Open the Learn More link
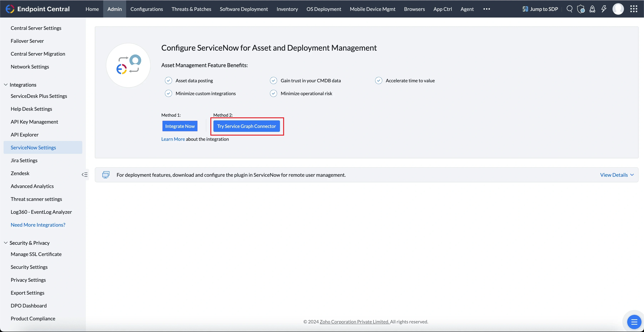The image size is (644, 332). [x=173, y=139]
